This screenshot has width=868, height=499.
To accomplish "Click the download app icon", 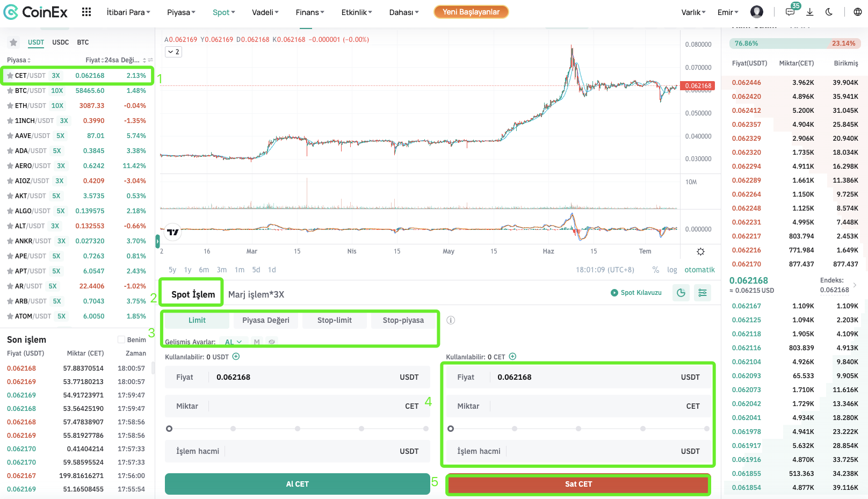I will coord(810,12).
